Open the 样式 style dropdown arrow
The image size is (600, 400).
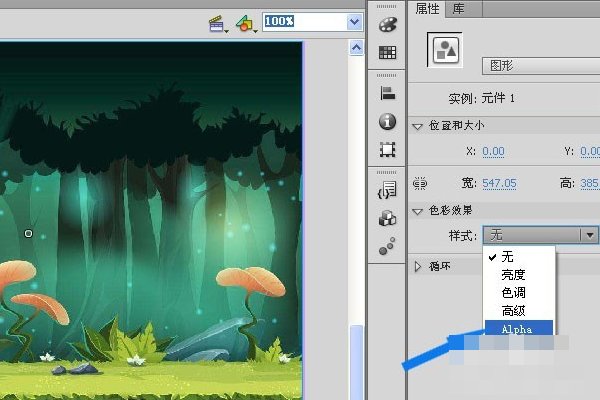pyautogui.click(x=590, y=235)
